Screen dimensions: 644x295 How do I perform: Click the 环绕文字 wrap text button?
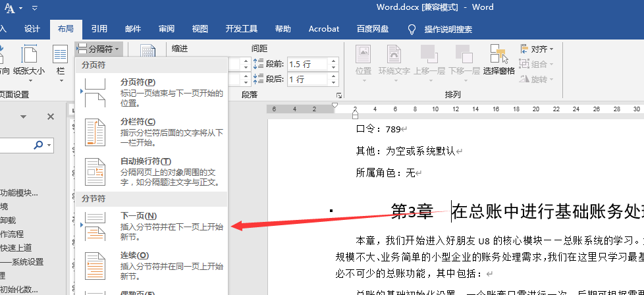point(394,64)
